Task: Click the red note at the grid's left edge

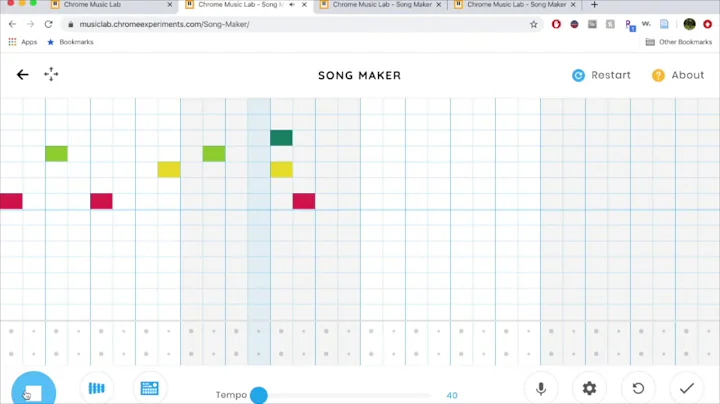Action: [x=11, y=201]
